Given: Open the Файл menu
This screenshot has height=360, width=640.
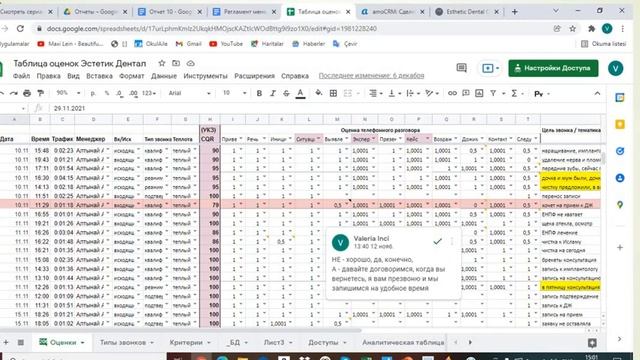Looking at the screenshot, I should tap(21, 76).
